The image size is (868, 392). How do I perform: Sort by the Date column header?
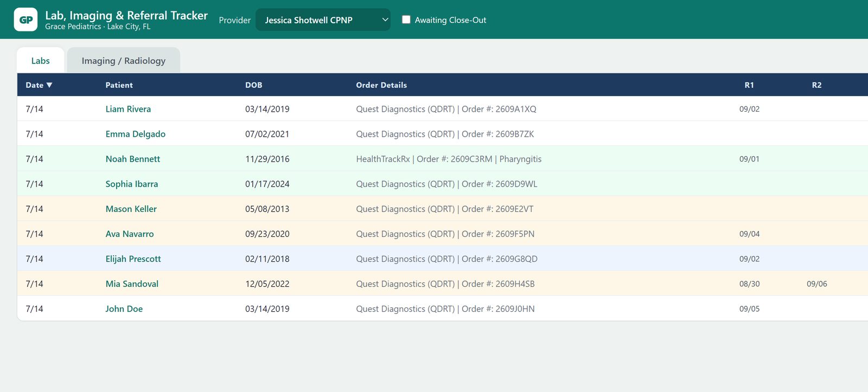(39, 85)
